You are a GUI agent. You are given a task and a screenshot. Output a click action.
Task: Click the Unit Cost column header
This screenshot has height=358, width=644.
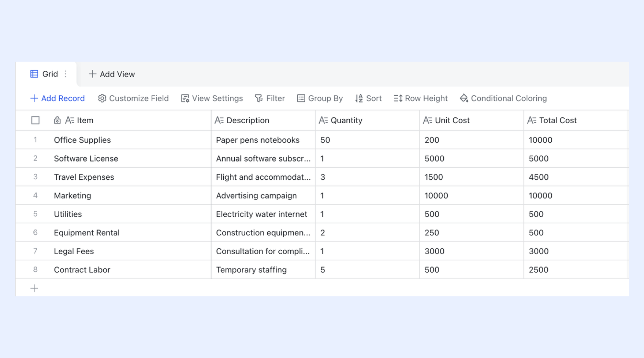click(472, 120)
